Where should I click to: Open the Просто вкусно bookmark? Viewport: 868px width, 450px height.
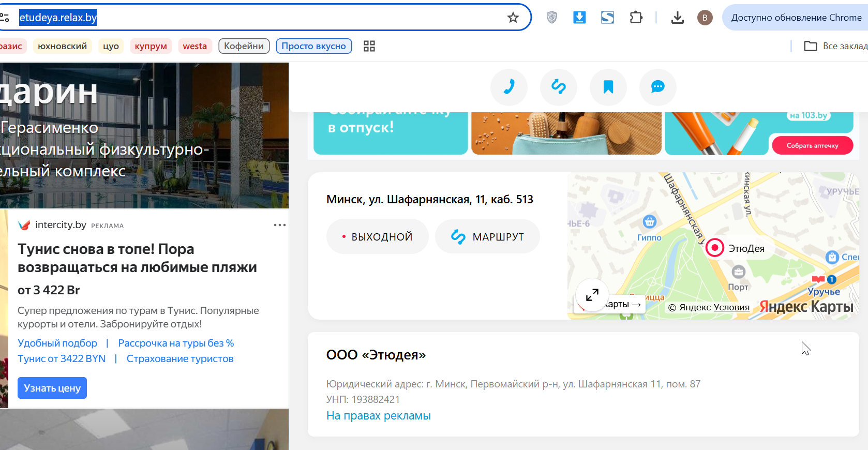pyautogui.click(x=314, y=46)
